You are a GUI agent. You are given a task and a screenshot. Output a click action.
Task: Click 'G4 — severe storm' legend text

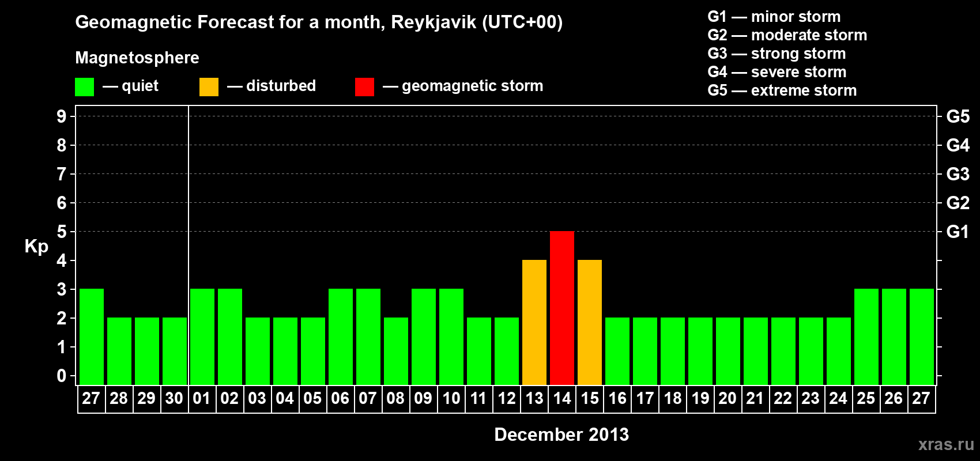click(777, 72)
